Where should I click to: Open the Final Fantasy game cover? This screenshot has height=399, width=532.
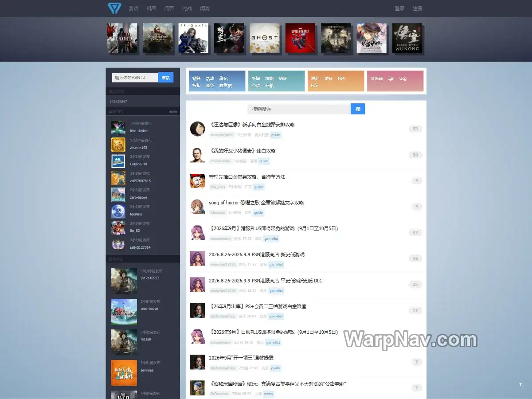click(x=122, y=38)
